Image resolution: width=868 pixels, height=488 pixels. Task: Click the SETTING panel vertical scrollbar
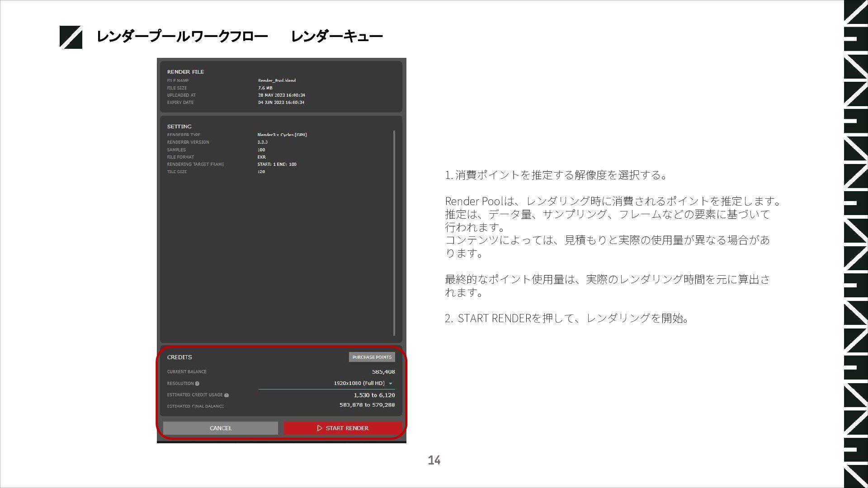click(x=394, y=233)
